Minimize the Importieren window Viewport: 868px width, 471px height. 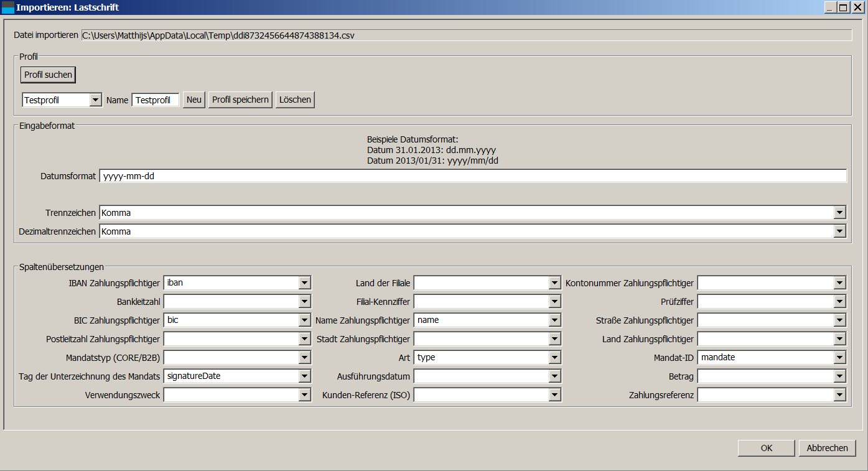[x=831, y=7]
